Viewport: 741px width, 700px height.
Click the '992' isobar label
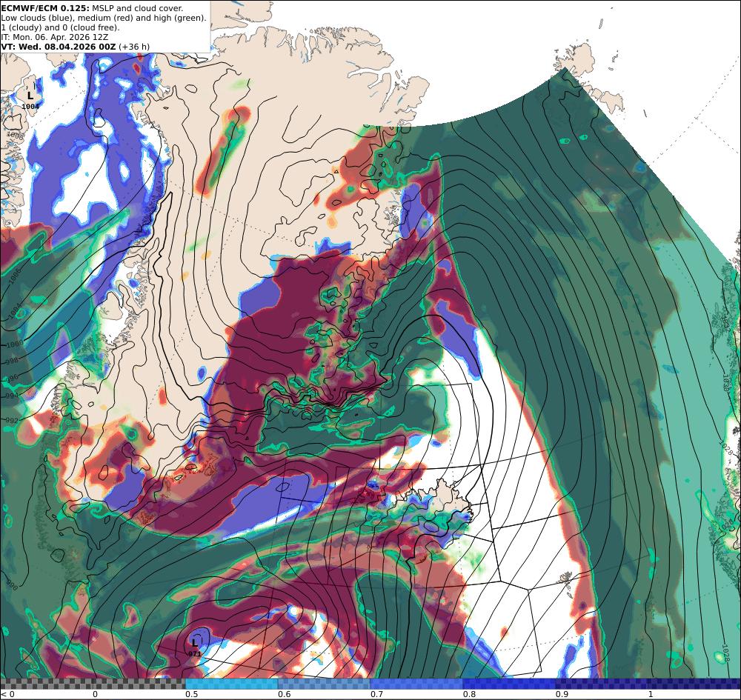point(11,421)
